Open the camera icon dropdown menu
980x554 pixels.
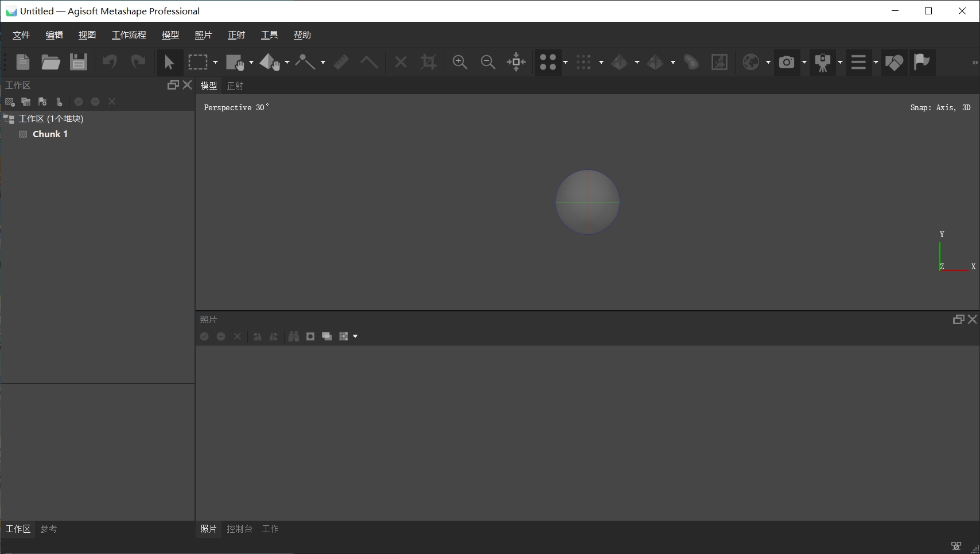click(x=804, y=63)
